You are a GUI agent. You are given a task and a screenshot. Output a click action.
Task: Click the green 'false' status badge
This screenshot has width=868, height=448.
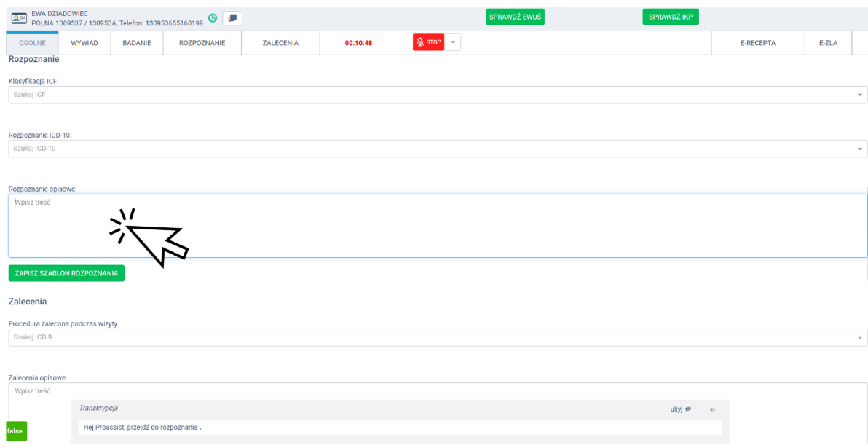[15, 431]
